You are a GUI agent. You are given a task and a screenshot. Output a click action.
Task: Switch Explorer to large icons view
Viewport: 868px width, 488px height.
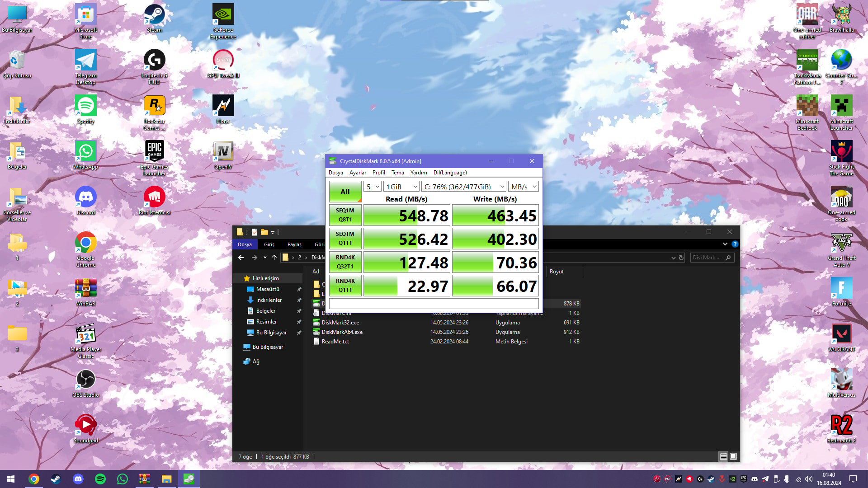click(x=733, y=457)
